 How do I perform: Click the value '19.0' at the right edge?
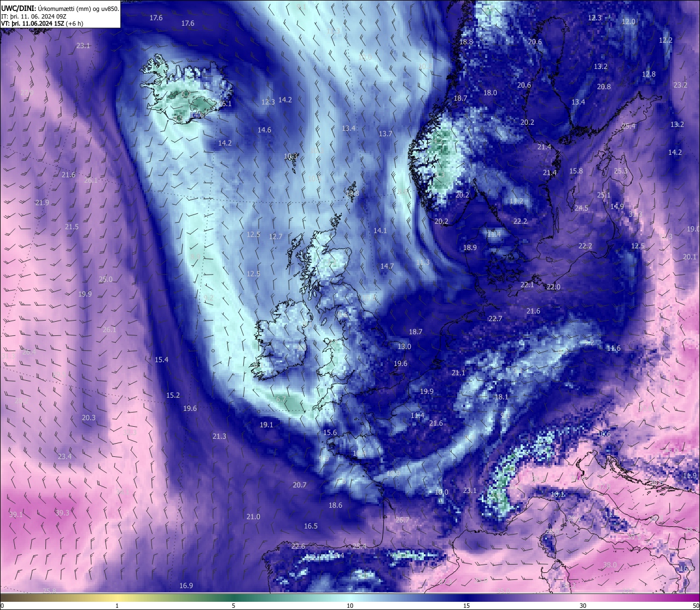coord(693,229)
